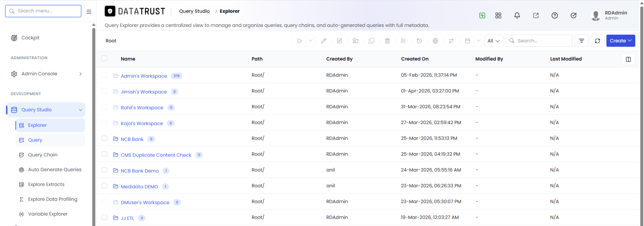Open the schedule options dropdown arrow
644x226 pixels.
(x=479, y=41)
